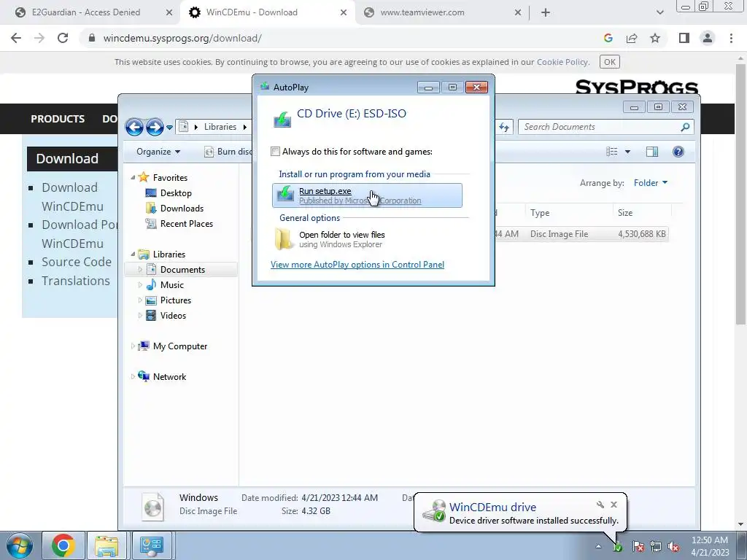Viewport: 747px width, 560px height.
Task: Open View more AutoPlay options in Control Panel
Action: pos(357,264)
